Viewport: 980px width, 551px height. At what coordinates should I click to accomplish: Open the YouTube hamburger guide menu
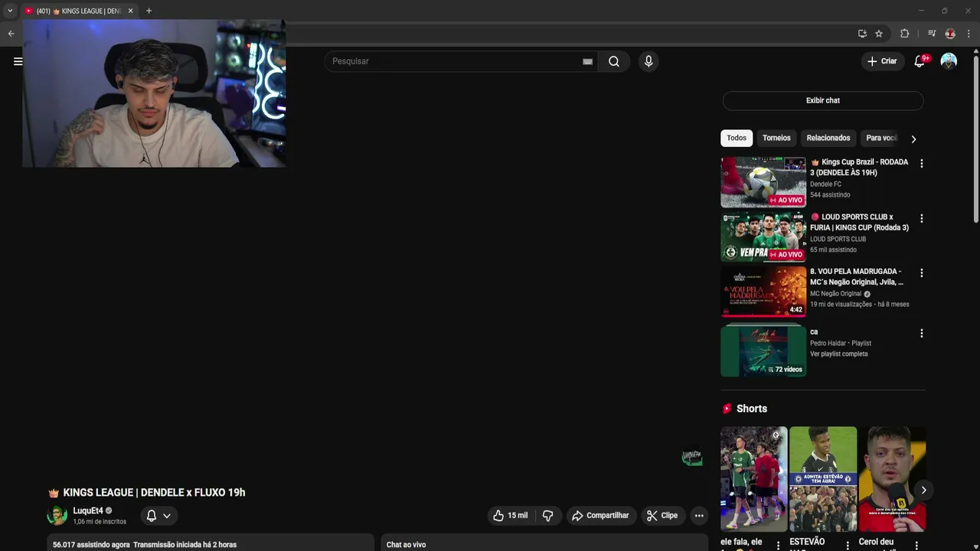[x=18, y=61]
